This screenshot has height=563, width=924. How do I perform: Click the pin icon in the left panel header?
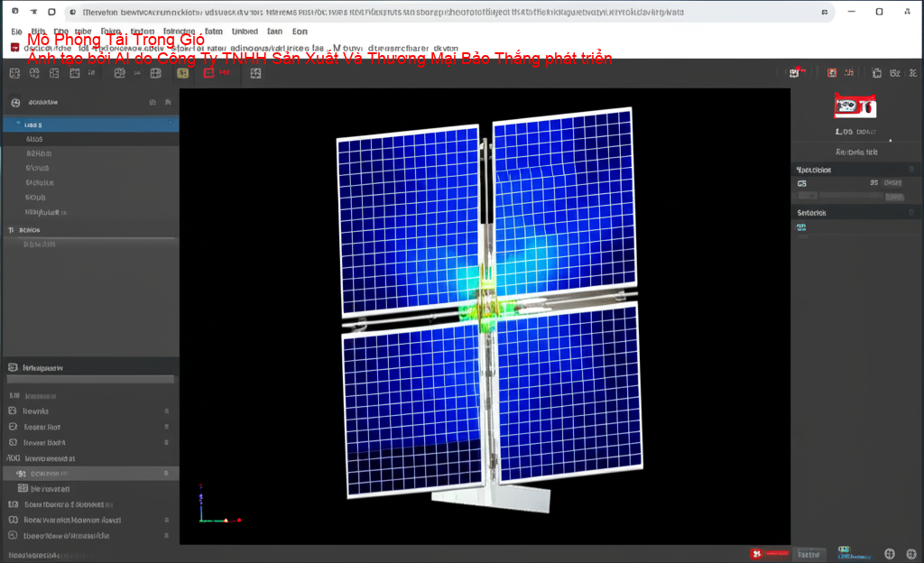(x=168, y=102)
